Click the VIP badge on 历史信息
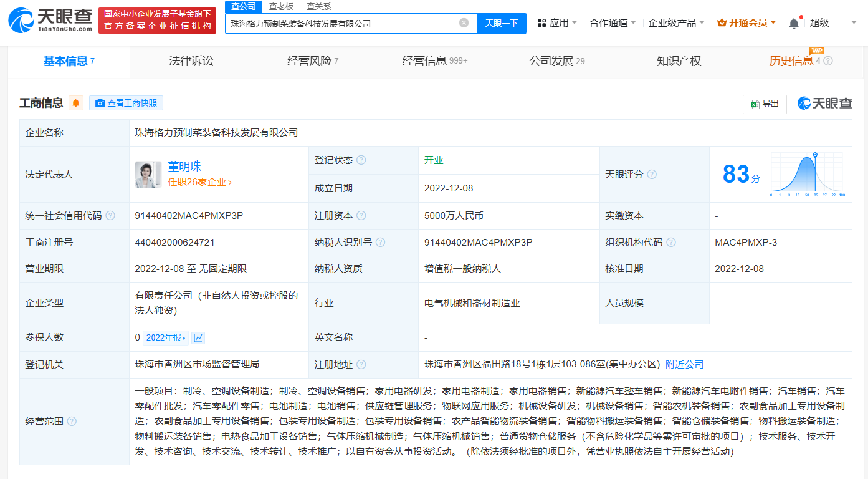The image size is (868, 479). pos(818,51)
